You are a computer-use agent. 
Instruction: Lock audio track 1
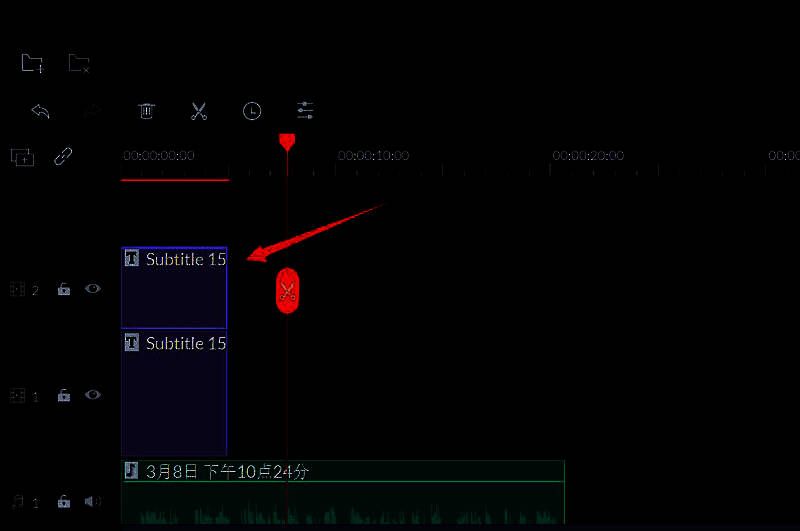[x=63, y=502]
